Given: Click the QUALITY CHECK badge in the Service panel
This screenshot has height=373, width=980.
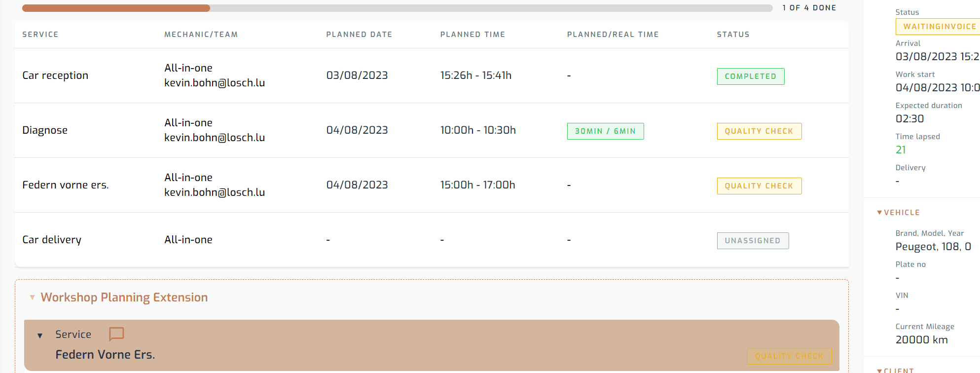Looking at the screenshot, I should coord(789,356).
